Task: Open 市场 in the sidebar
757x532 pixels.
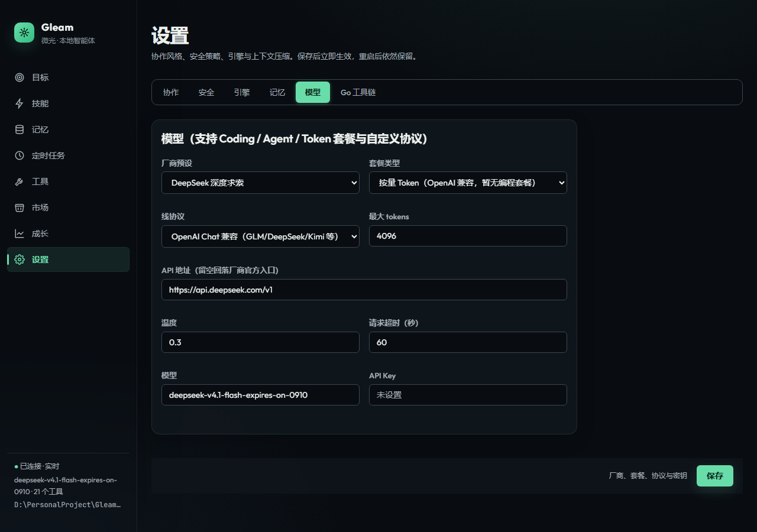Action: point(68,207)
